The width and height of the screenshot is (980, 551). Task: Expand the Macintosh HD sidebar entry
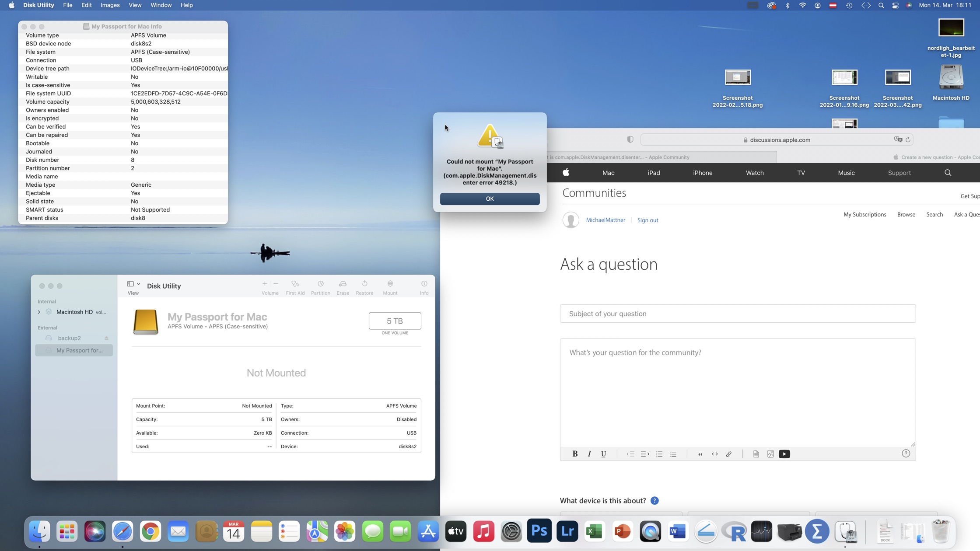pyautogui.click(x=39, y=312)
